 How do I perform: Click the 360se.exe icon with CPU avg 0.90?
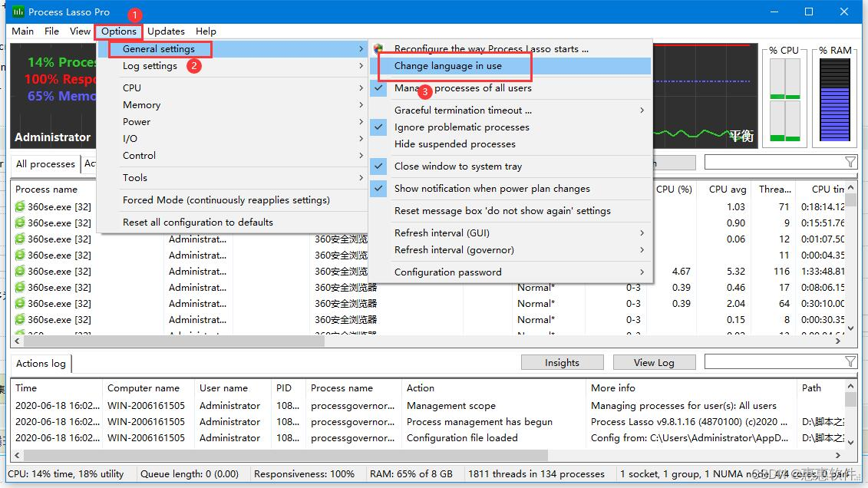[20, 223]
